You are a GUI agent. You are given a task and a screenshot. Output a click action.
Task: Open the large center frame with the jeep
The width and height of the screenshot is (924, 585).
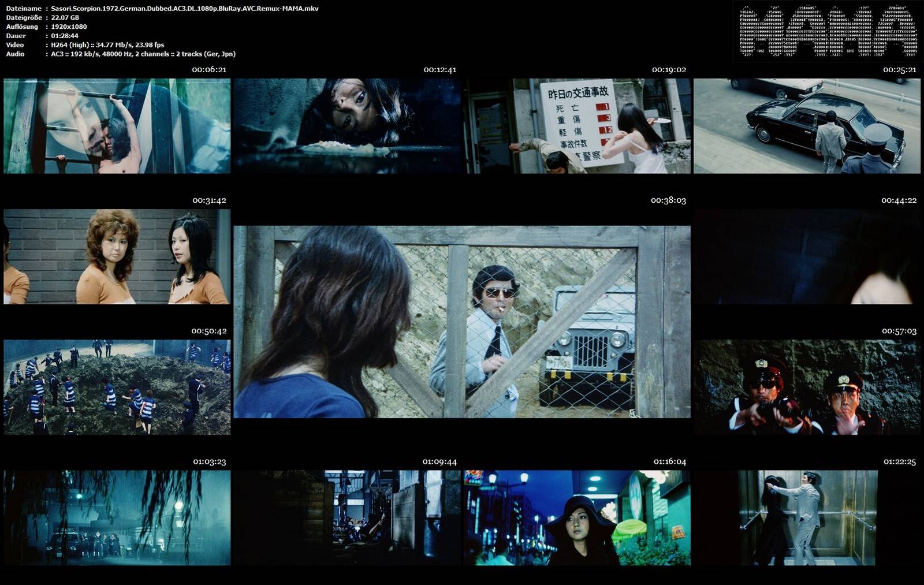462,322
